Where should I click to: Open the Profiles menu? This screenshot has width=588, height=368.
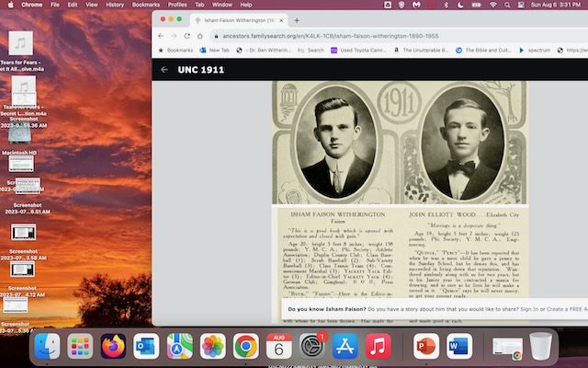177,5
